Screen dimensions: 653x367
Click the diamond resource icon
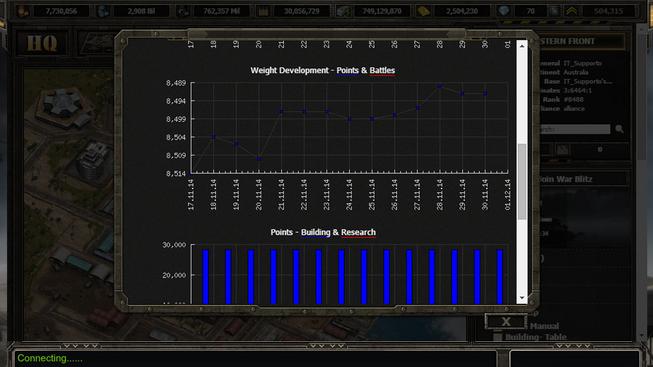point(503,10)
